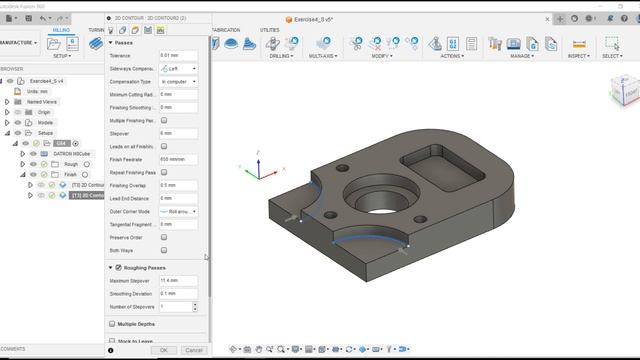This screenshot has width=640, height=360.
Task: Open the Manufacture workspace dropdown
Action: [18, 42]
